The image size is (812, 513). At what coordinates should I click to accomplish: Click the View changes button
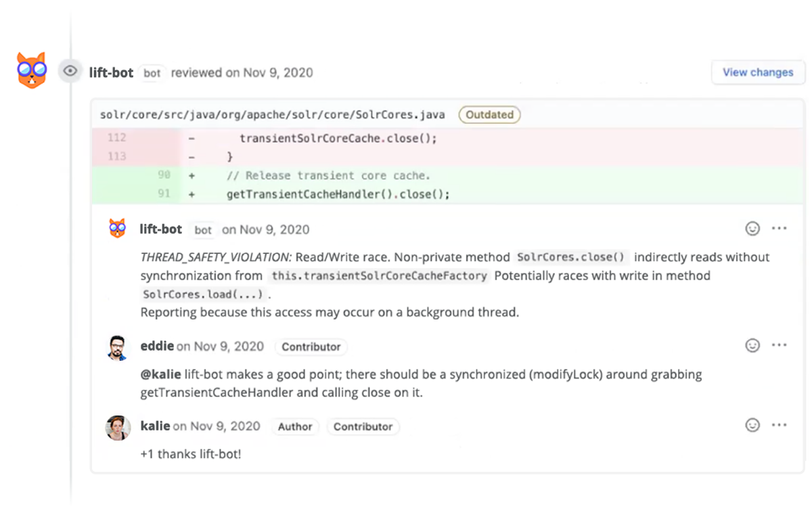click(x=757, y=72)
